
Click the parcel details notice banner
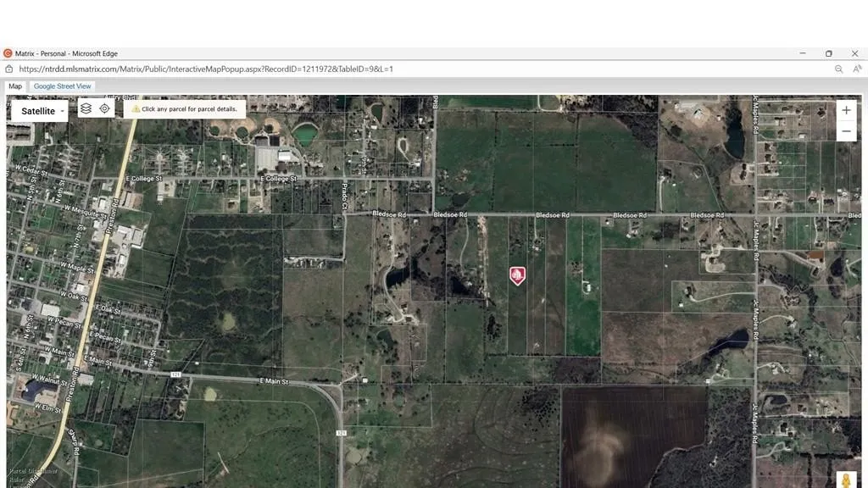pyautogui.click(x=184, y=109)
